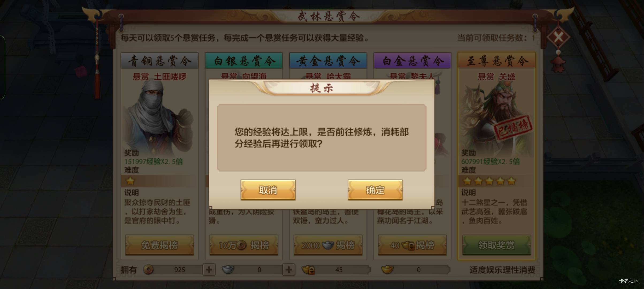Viewport: 644px width, 289px height.
Task: Click the 关盛 bounty portrait
Action: [497, 115]
